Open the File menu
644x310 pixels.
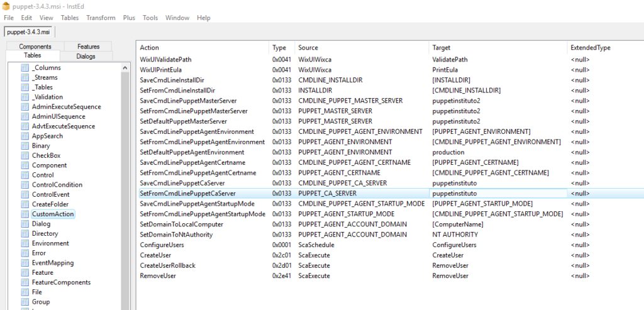[x=9, y=18]
